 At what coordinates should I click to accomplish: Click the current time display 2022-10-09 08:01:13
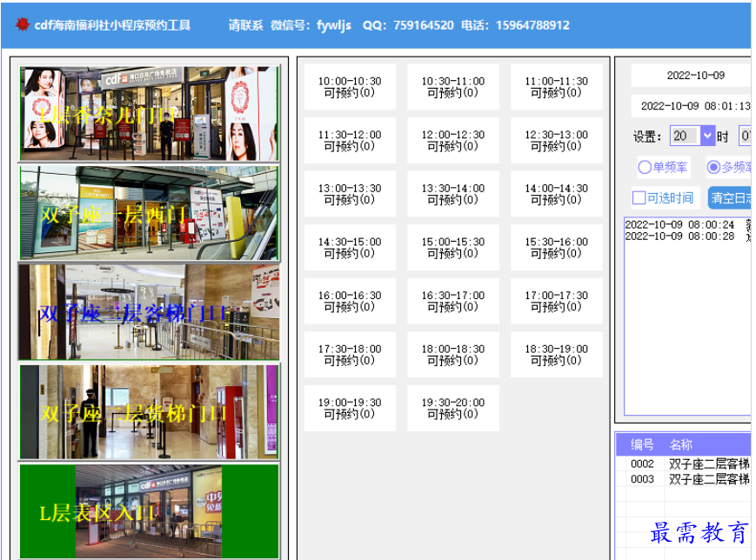coord(692,106)
